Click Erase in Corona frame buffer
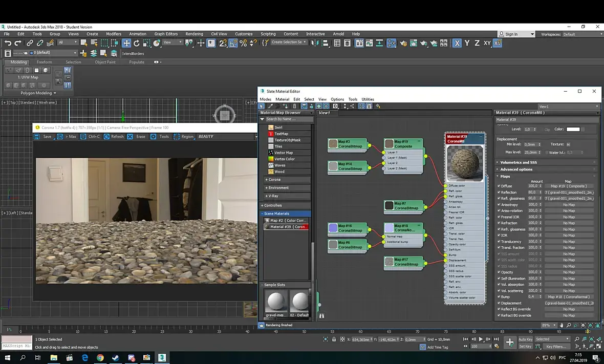Screen dimensions: 604x364 137,137
